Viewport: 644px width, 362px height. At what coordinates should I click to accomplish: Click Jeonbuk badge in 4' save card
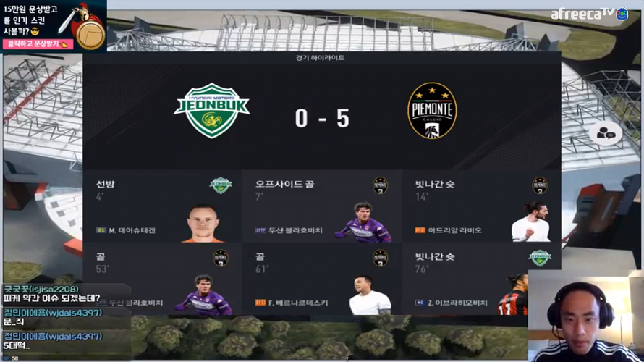(x=221, y=185)
